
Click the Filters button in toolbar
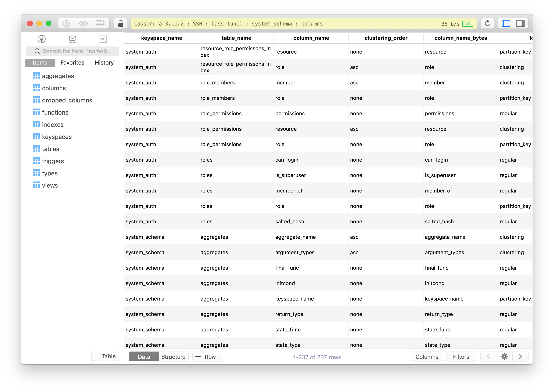click(x=461, y=356)
